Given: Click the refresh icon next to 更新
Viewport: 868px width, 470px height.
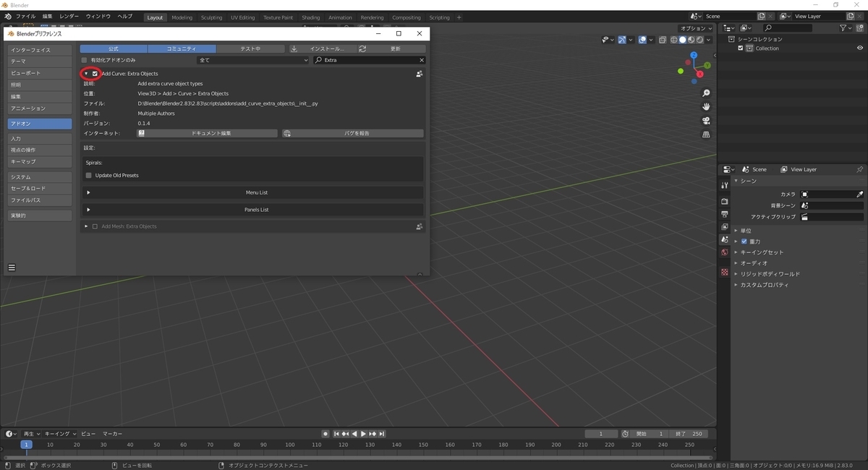Looking at the screenshot, I should click(362, 48).
